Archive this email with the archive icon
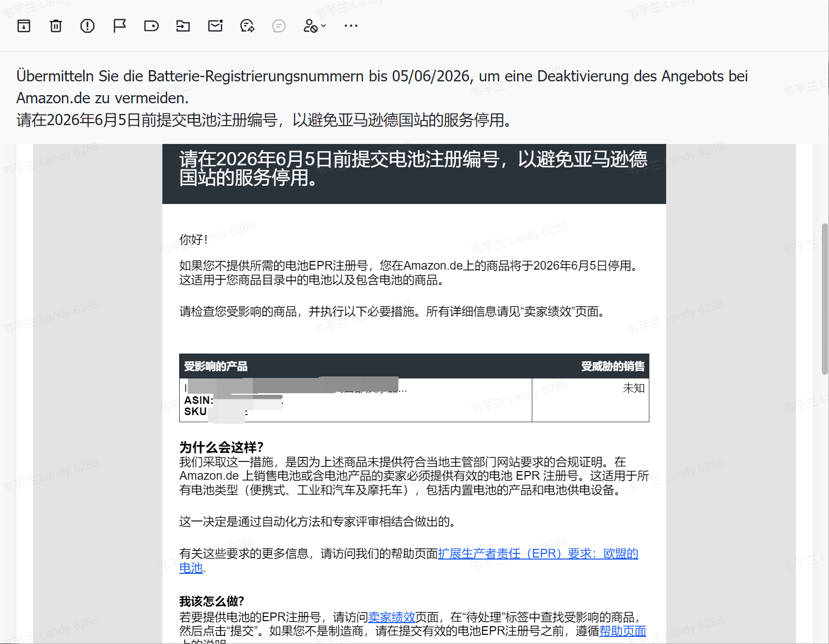 tap(24, 25)
